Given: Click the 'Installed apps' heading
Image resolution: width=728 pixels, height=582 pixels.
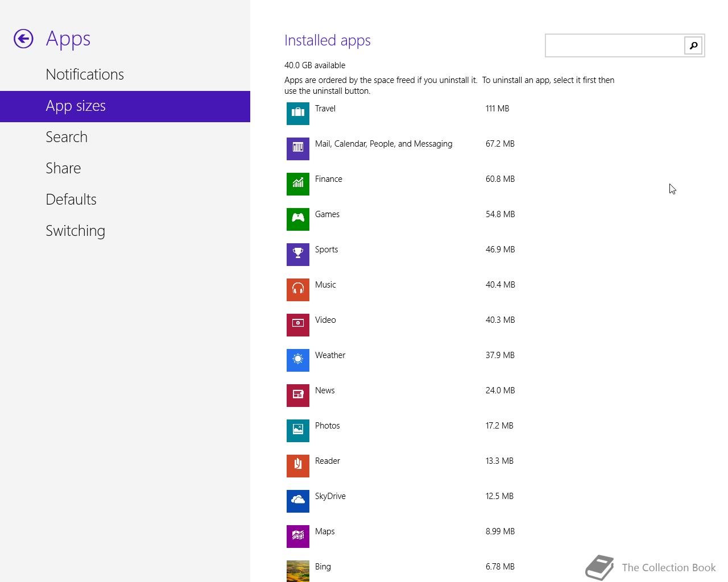Looking at the screenshot, I should 328,40.
